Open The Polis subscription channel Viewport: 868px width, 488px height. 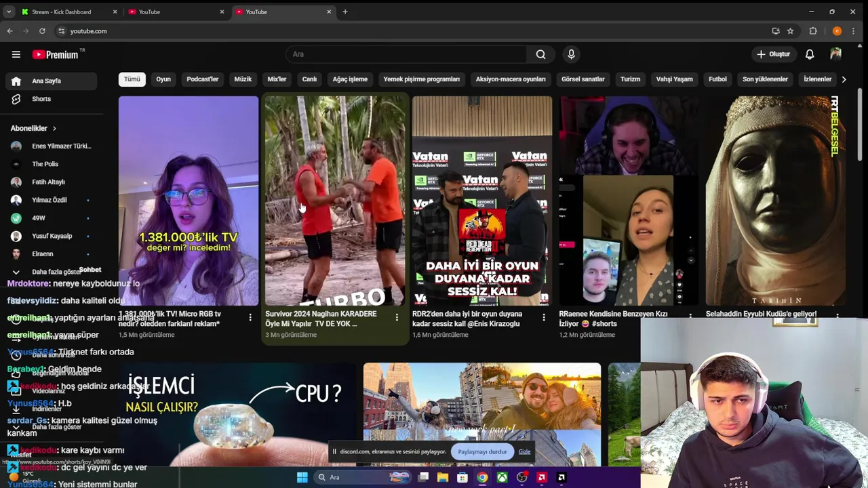point(51,164)
